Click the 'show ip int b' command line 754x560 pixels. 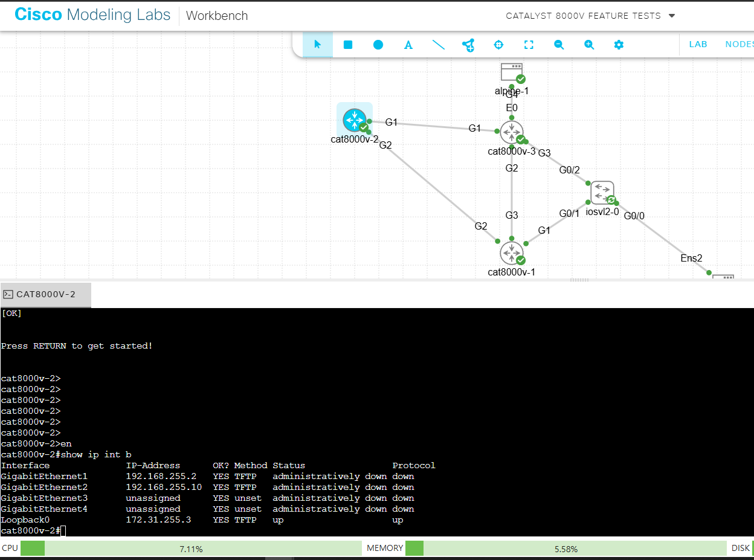pos(66,454)
